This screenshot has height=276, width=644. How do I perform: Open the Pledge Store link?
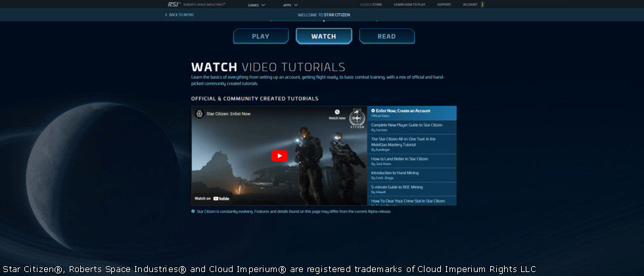pyautogui.click(x=371, y=5)
